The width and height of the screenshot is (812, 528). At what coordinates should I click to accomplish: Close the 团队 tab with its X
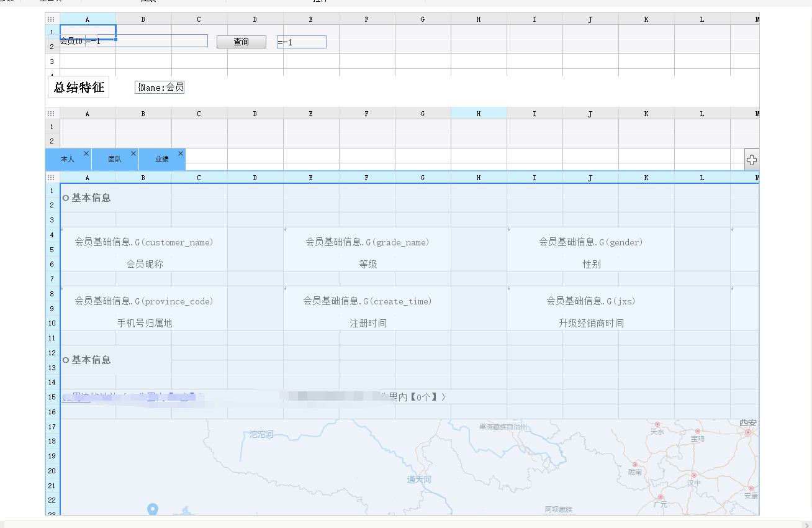[x=133, y=153]
